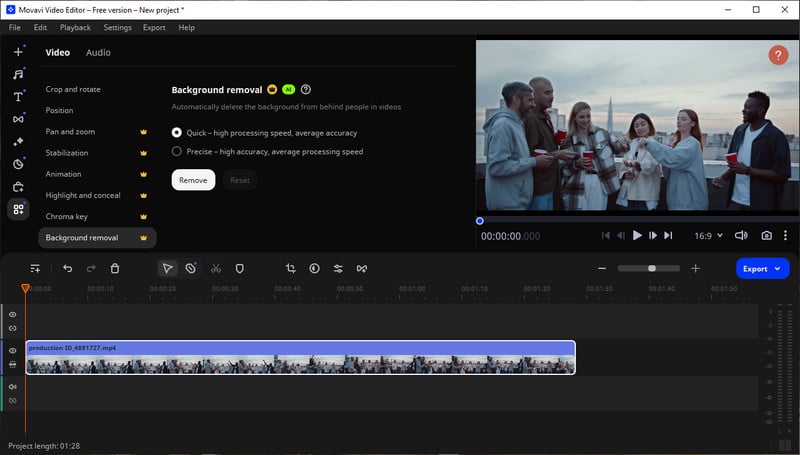Toggle link icon of the upper track
Viewport: 800px width, 455px height.
[13, 328]
